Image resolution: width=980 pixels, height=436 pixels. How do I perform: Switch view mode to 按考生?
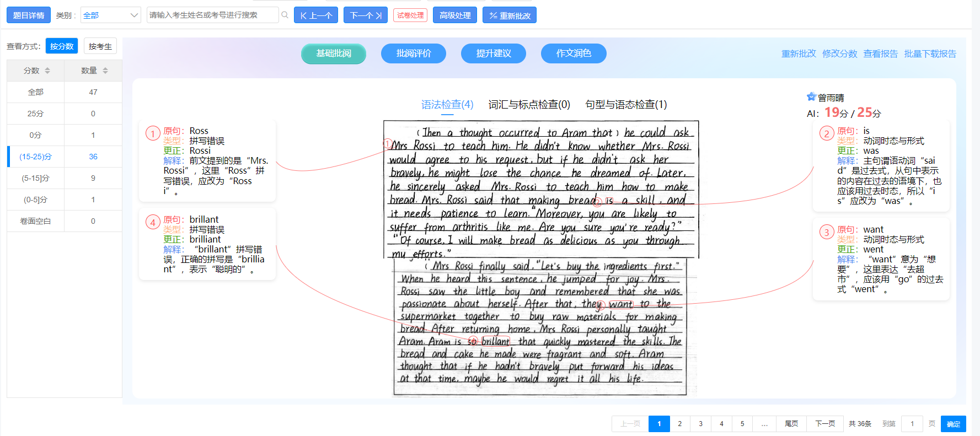coord(100,46)
